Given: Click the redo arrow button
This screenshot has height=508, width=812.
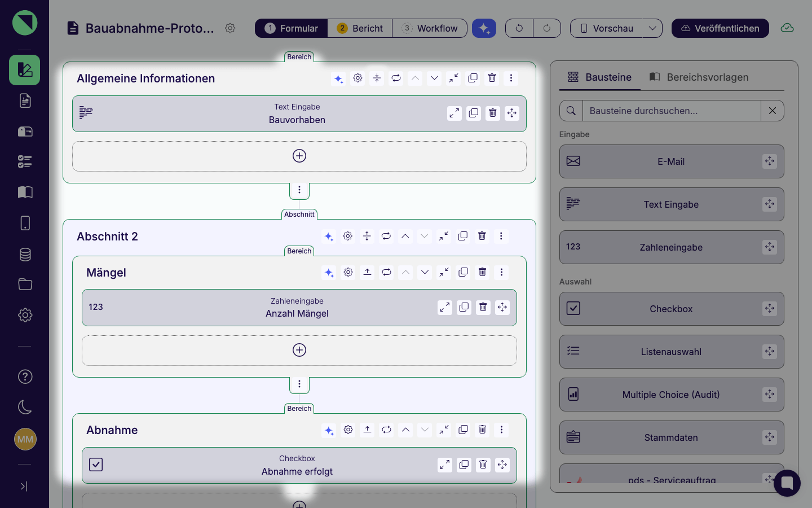Looking at the screenshot, I should coord(547,28).
